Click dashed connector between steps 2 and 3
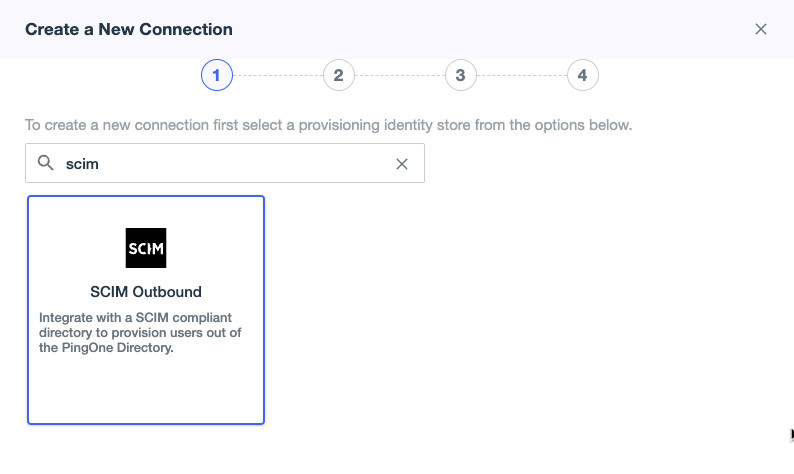Viewport: 794px width, 474px height. [x=399, y=75]
